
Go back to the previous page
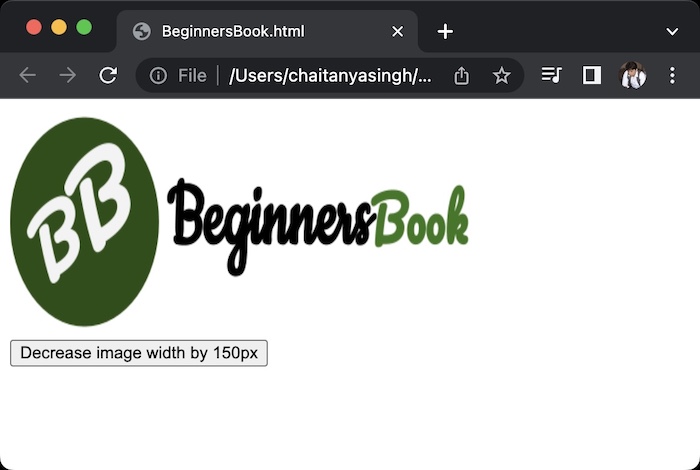pyautogui.click(x=28, y=75)
